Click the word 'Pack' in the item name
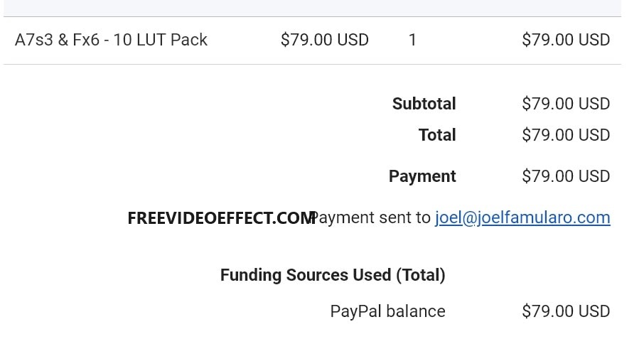This screenshot has height=344, width=644. 189,40
